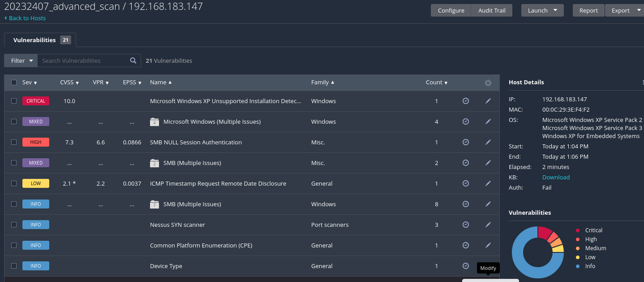Click the Medium legend entry
Image resolution: width=644 pixels, height=282 pixels.
pyautogui.click(x=591, y=248)
